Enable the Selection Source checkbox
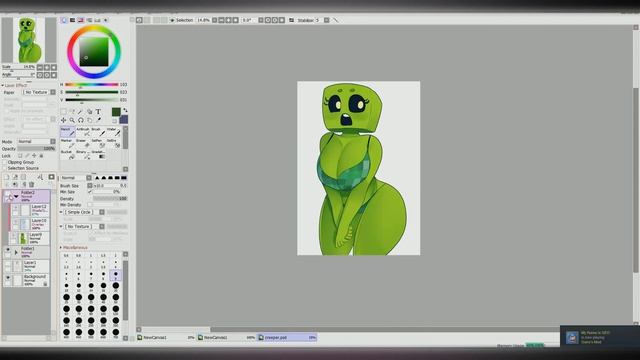This screenshot has width=640, height=360. tap(5, 168)
